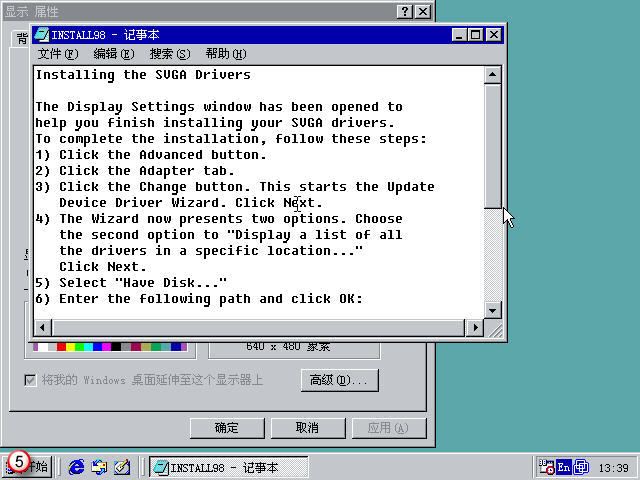Click the 应用(A) button in Display Properties

(389, 428)
